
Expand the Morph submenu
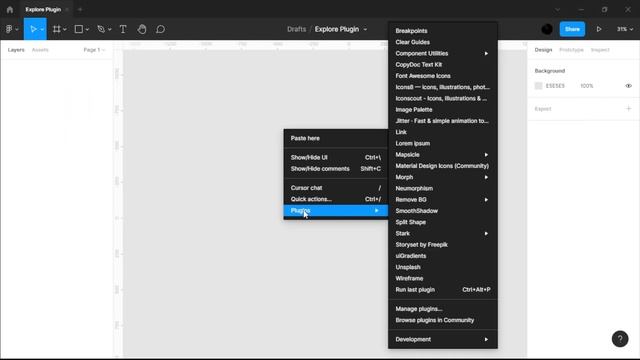point(442,177)
